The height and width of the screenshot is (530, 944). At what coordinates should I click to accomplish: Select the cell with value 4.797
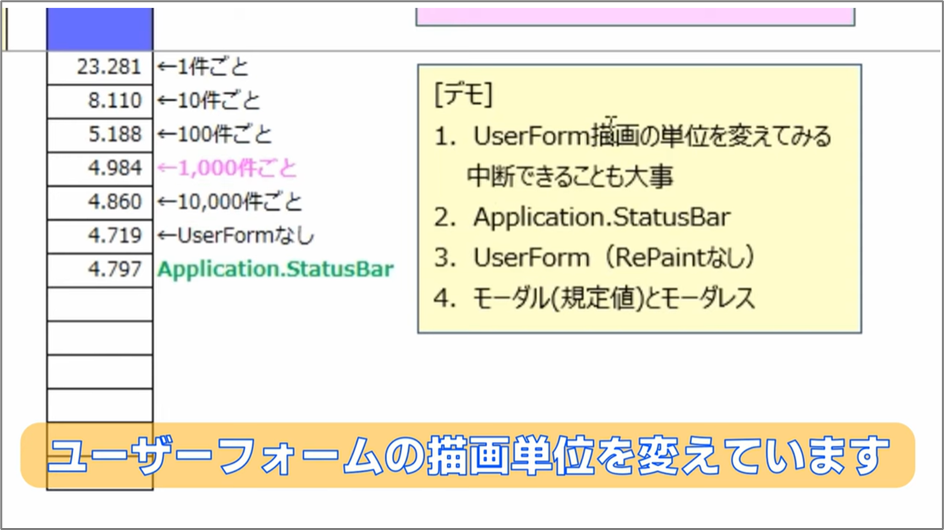[100, 269]
